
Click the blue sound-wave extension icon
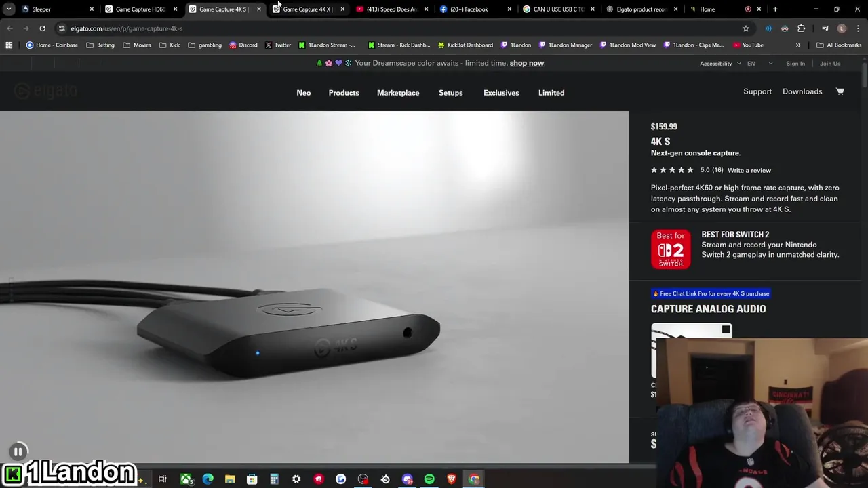click(x=768, y=28)
